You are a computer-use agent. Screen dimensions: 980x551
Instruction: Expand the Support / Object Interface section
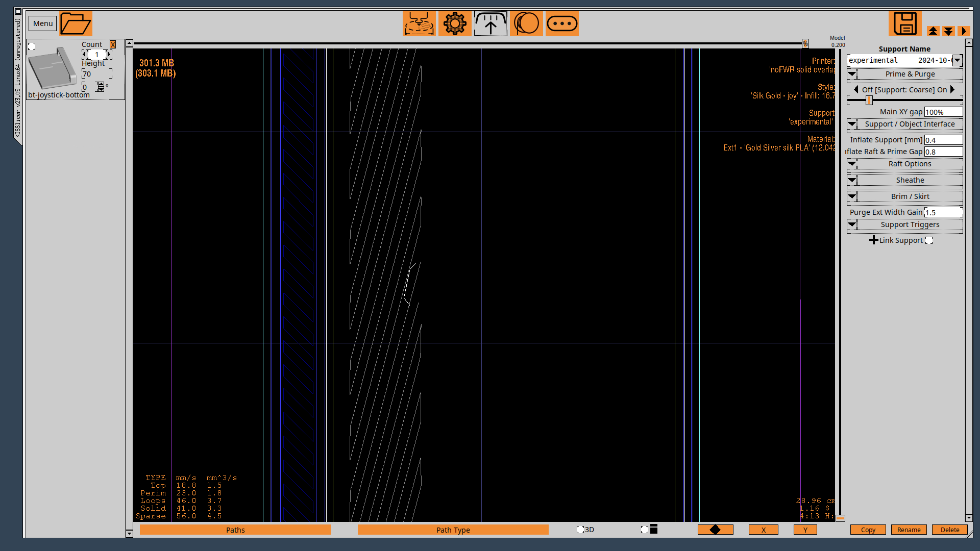904,124
